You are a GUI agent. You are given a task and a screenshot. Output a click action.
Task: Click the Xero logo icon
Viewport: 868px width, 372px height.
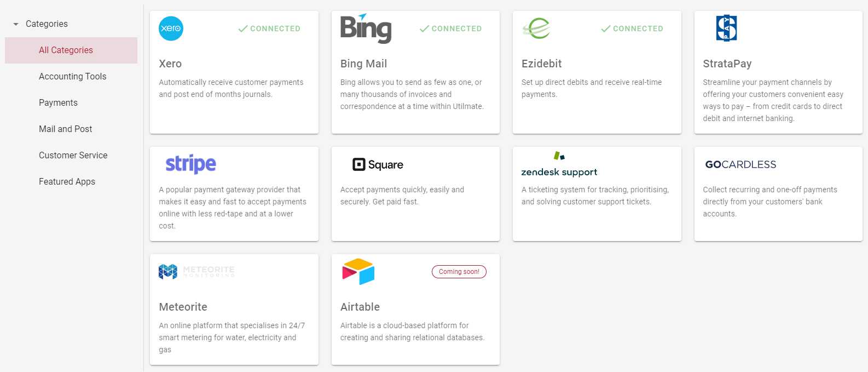170,29
